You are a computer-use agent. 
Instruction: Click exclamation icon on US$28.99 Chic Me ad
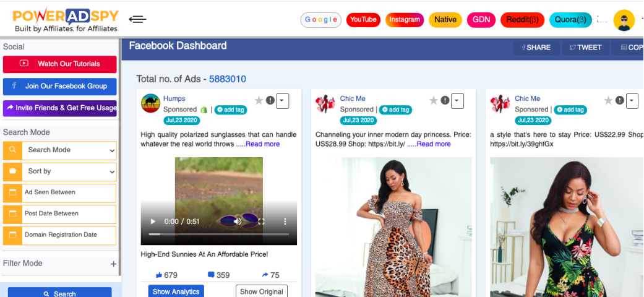coord(445,100)
